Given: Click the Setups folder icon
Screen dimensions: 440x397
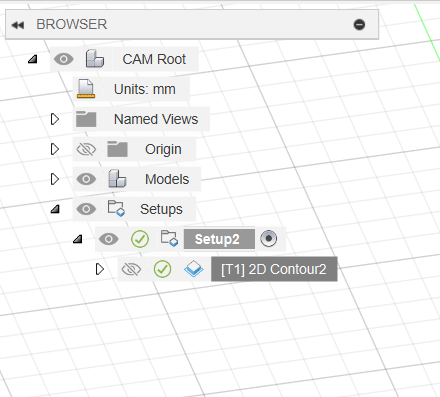Looking at the screenshot, I should coord(116,209).
